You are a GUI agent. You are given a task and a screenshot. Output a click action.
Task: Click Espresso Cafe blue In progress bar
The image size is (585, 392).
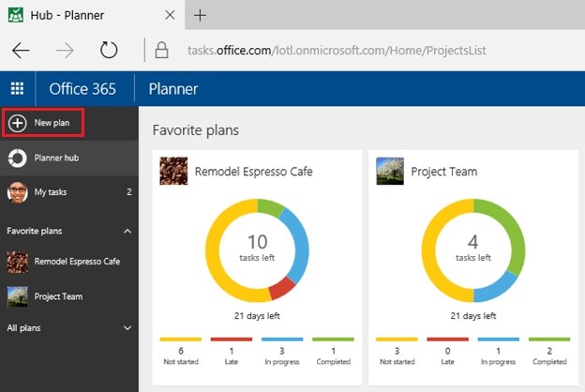tap(282, 339)
